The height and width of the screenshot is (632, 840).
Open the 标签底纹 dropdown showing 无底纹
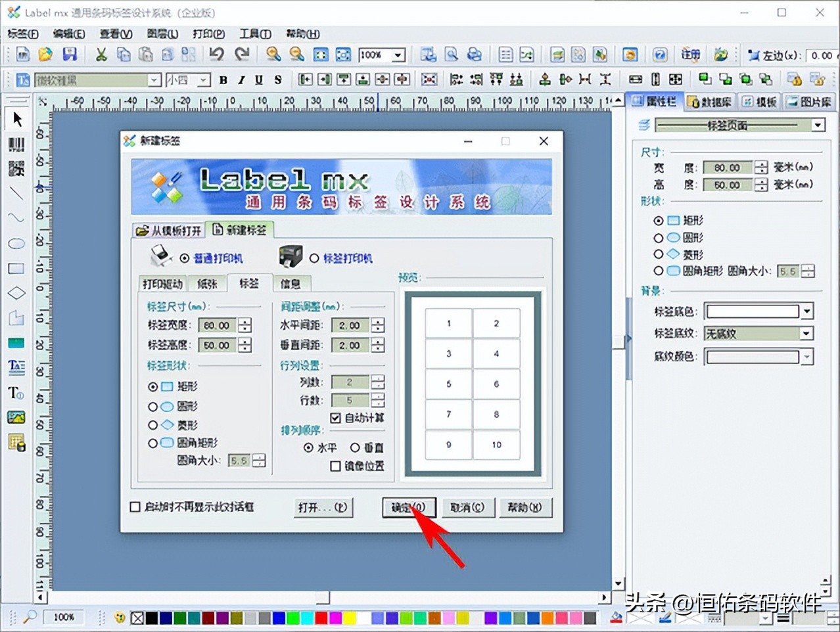805,333
